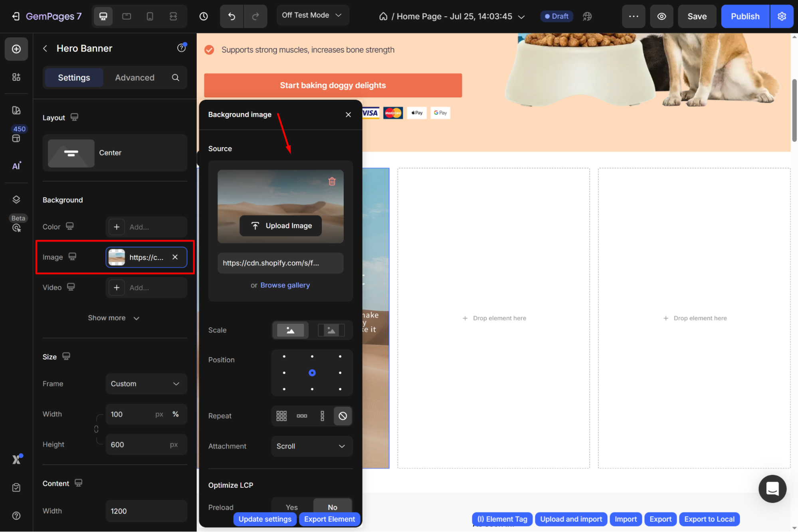Open the layers stack icon in sidebar
Screen dimensions: 798x532
pos(16,200)
